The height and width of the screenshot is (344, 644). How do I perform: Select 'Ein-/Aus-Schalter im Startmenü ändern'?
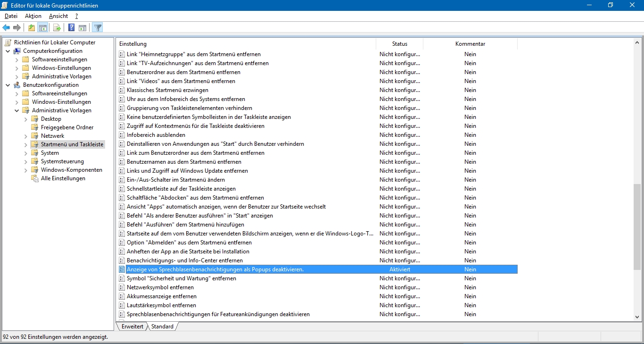[176, 180]
